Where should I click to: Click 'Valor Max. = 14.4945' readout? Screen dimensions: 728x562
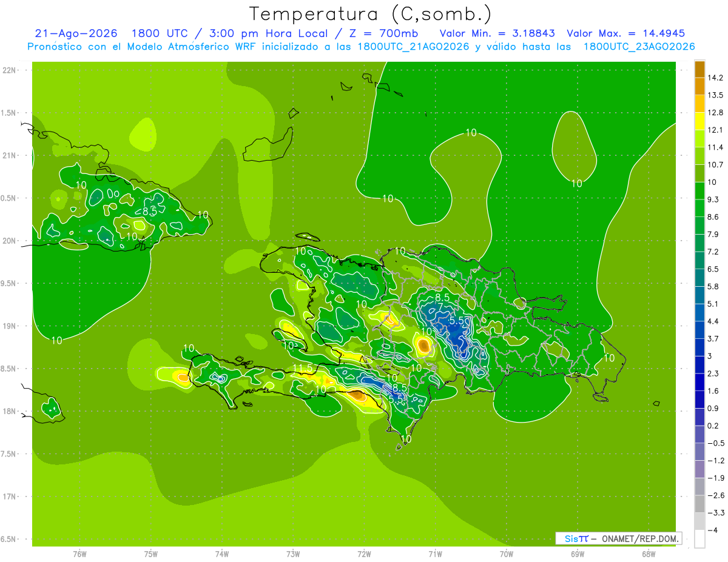(626, 33)
